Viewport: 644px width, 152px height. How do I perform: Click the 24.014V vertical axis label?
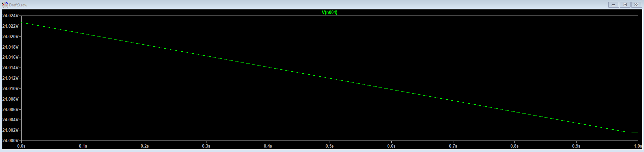tap(10, 68)
